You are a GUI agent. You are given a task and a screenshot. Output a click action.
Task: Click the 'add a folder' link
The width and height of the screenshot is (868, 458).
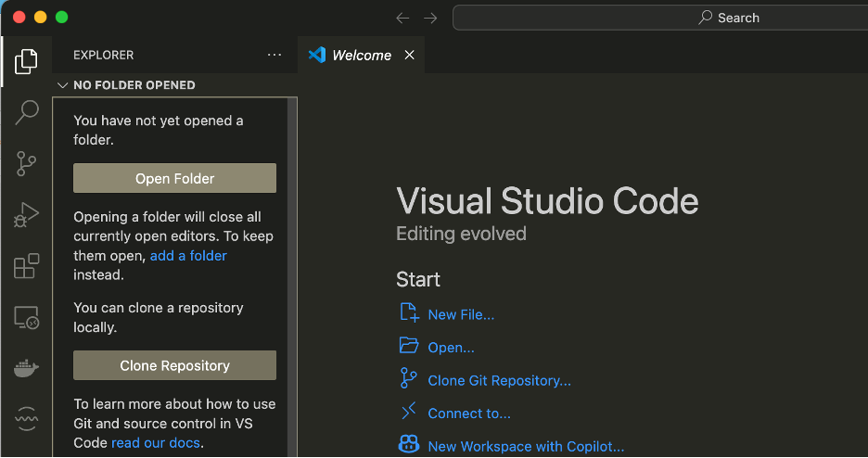188,256
